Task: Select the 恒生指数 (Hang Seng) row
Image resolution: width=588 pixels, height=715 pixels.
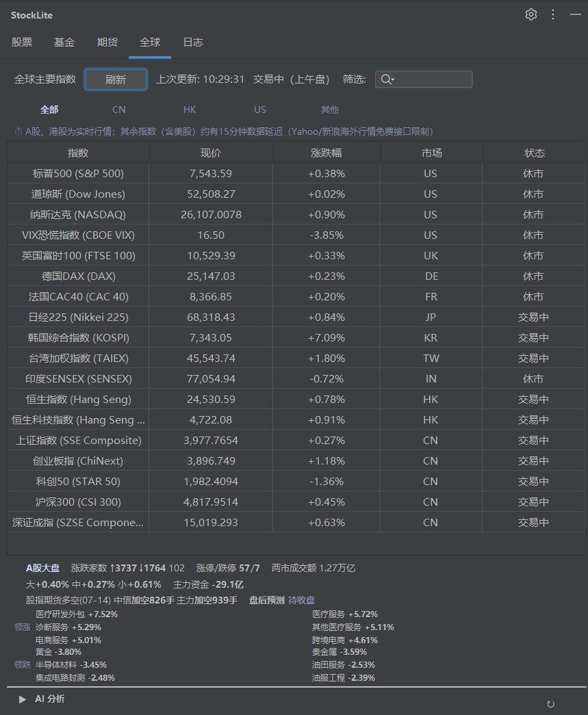Action: tap(296, 399)
